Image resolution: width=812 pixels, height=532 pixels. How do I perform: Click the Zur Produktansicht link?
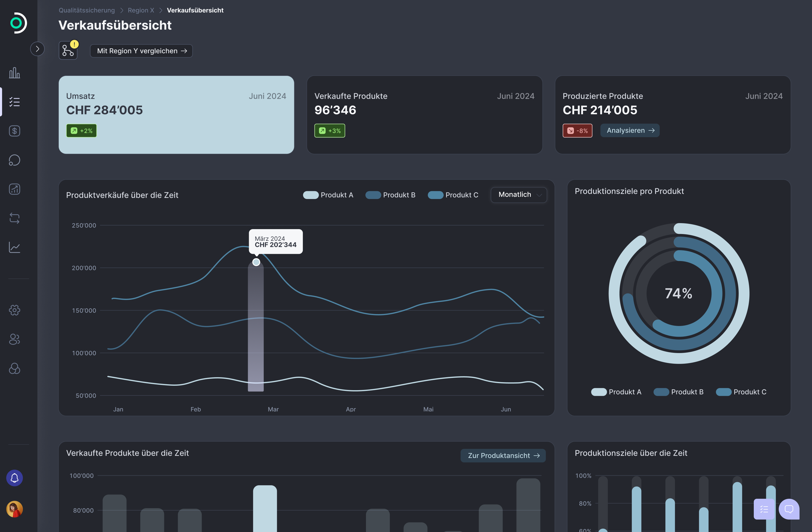coord(503,456)
